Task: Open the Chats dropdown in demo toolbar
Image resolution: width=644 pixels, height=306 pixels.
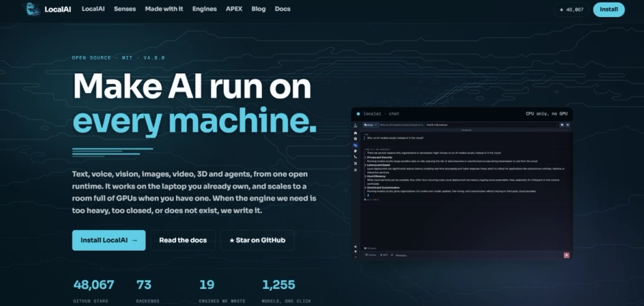Action: pyautogui.click(x=371, y=125)
